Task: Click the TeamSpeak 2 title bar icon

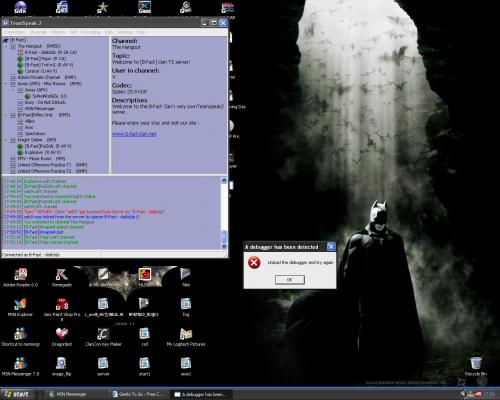Action: (x=5, y=23)
